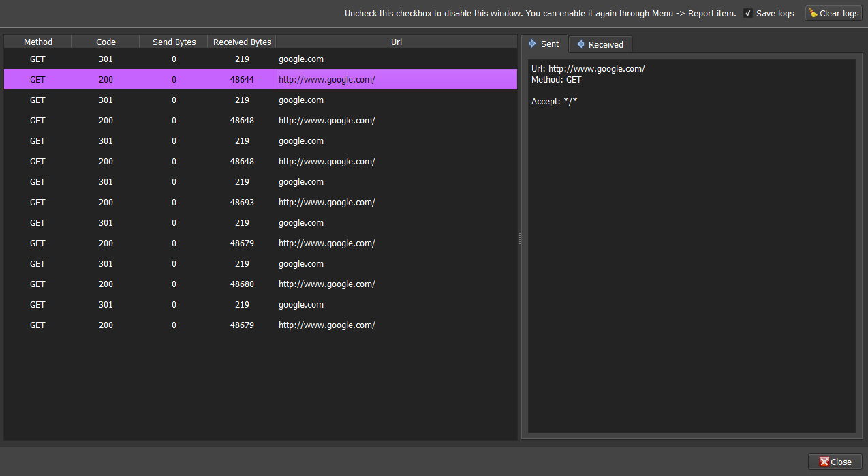
Task: Select the request row with 48680 bytes
Action: (242, 284)
